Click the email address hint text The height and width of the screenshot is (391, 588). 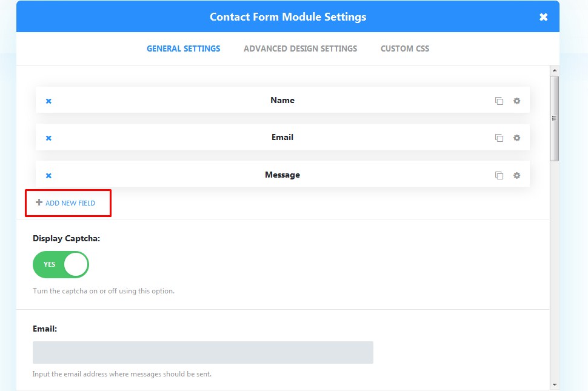(122, 374)
